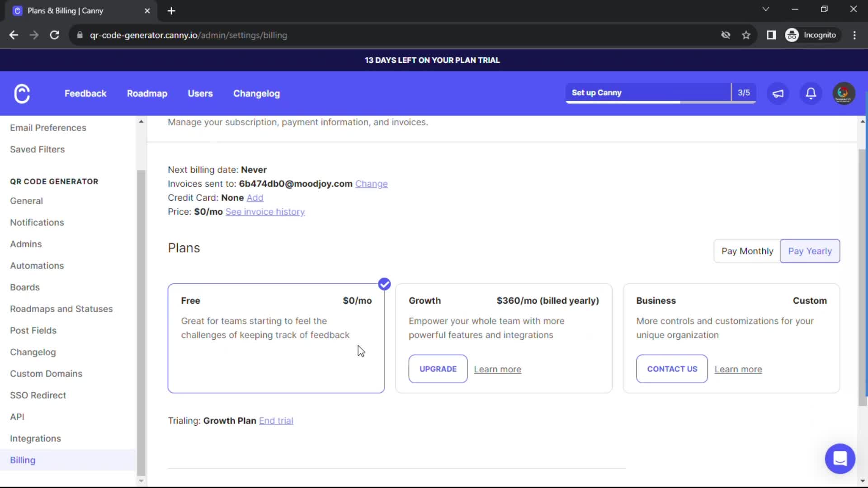
Task: Open the Users section
Action: [200, 94]
